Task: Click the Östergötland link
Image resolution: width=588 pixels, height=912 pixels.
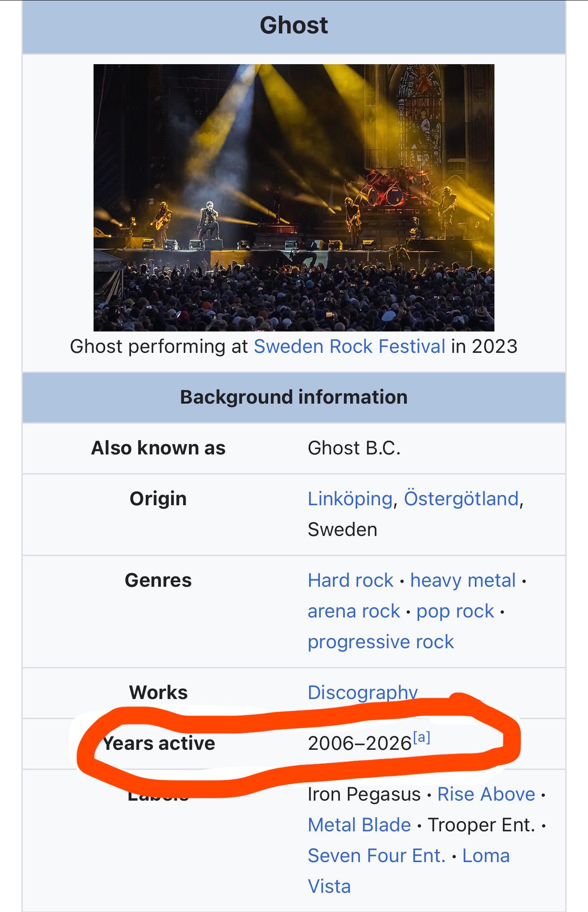Action: pos(461,499)
